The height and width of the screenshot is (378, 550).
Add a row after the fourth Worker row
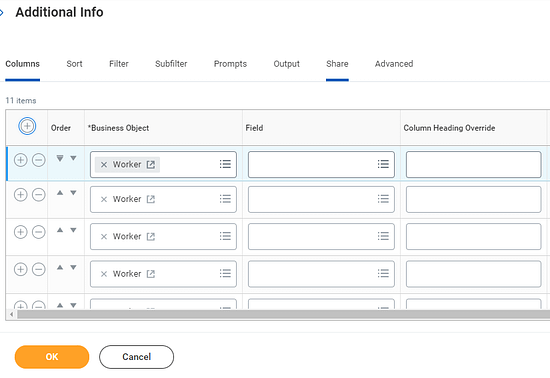click(x=20, y=269)
